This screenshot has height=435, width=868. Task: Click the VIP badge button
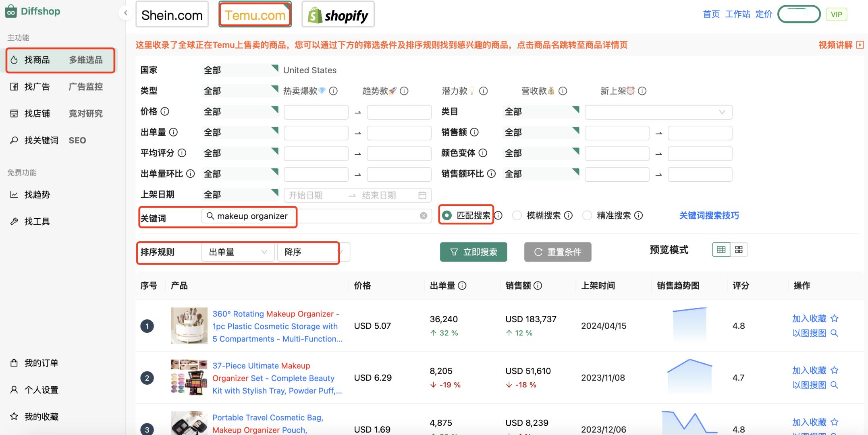[x=837, y=14]
